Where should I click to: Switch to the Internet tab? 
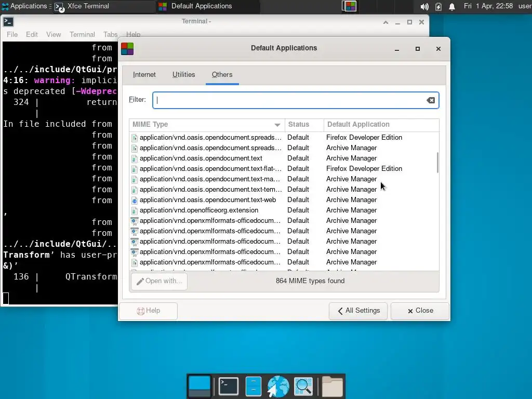144,75
